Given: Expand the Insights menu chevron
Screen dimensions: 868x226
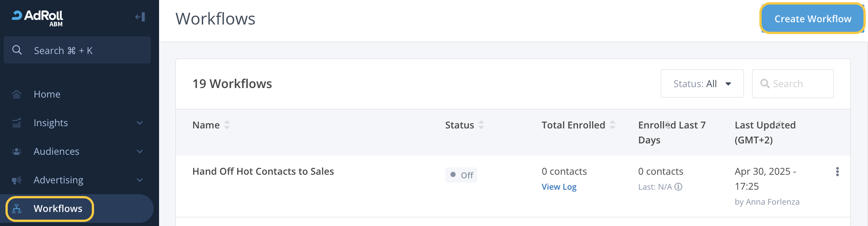Looking at the screenshot, I should [x=140, y=123].
